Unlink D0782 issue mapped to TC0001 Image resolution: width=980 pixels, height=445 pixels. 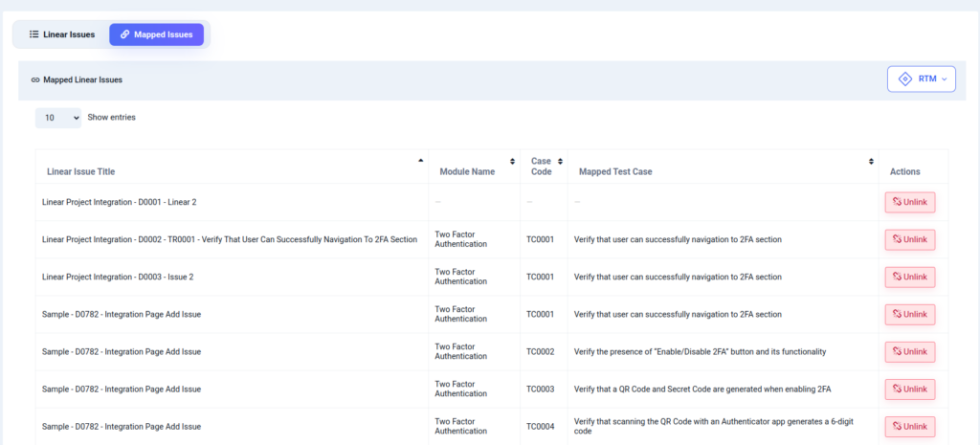coord(910,315)
